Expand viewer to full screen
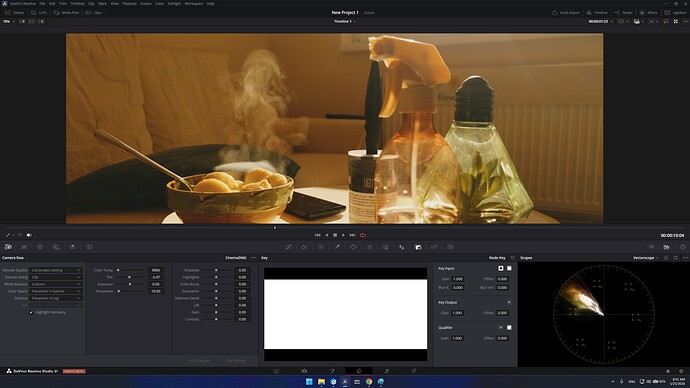 click(x=676, y=21)
